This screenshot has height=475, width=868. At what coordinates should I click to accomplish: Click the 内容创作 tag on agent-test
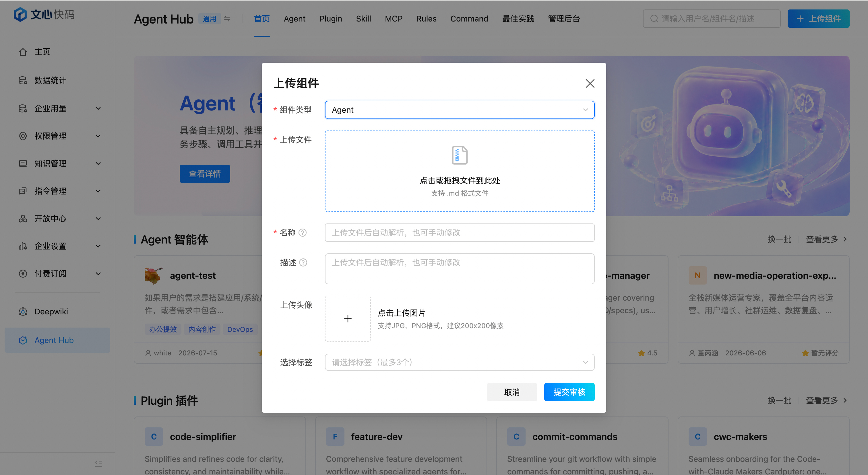coord(202,330)
